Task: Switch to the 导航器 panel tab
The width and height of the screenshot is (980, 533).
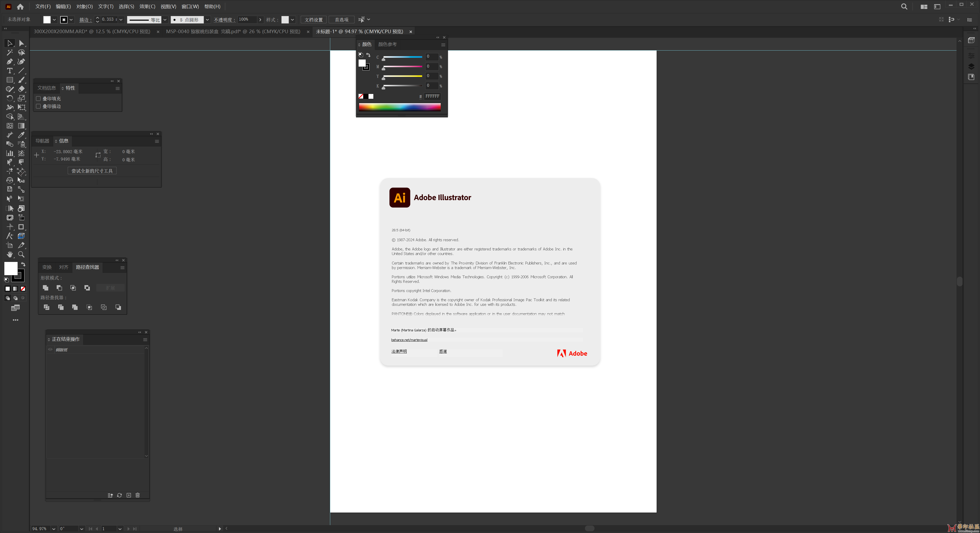Action: [x=42, y=141]
